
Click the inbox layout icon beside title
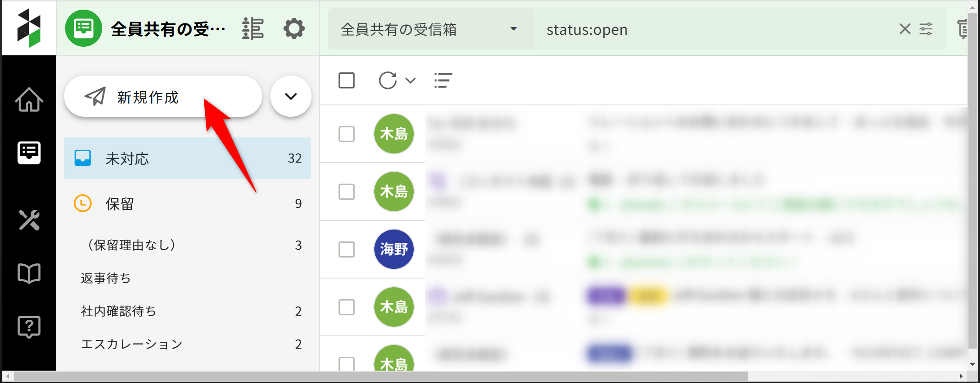(x=253, y=29)
